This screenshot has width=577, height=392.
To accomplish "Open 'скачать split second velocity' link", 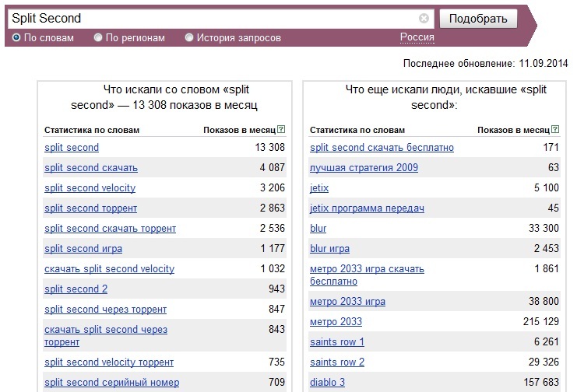I will pos(109,269).
